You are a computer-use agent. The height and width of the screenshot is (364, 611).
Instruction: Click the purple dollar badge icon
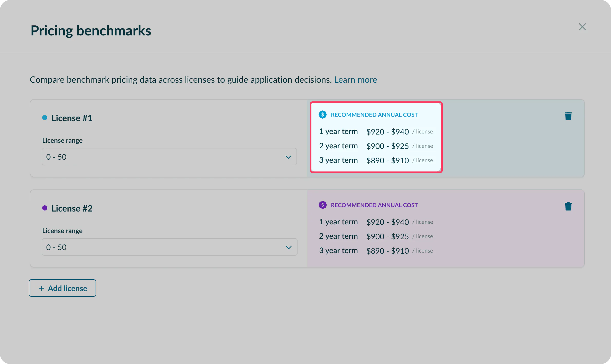[x=322, y=205]
